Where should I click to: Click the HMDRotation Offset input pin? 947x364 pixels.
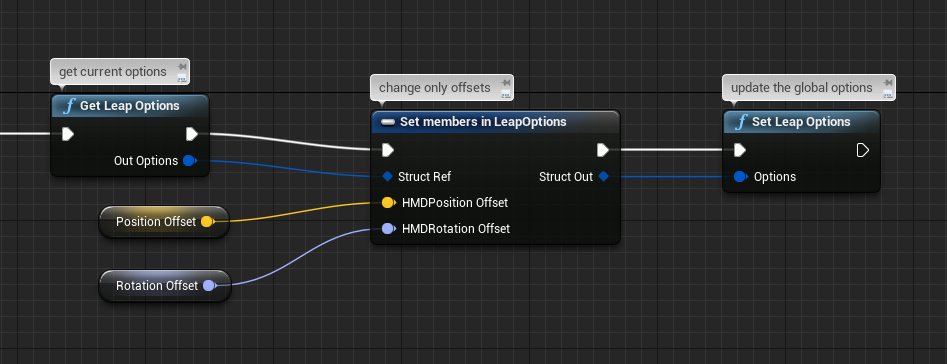(x=388, y=229)
